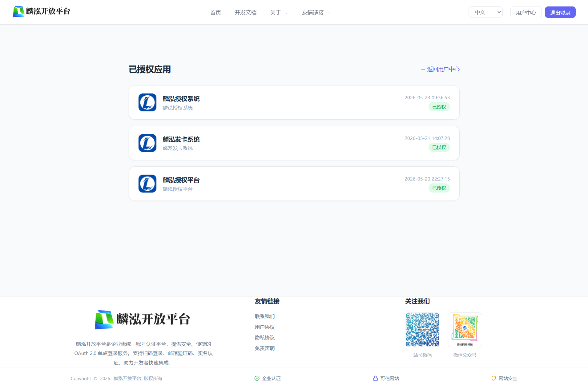Viewport: 588px width, 389px height.
Task: Click the 网站安全 footer label
Action: (x=508, y=379)
